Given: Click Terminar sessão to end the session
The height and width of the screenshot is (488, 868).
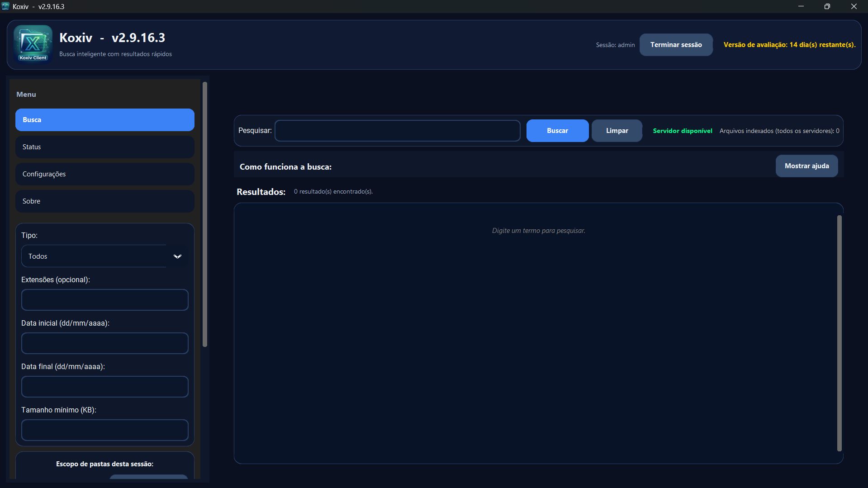Looking at the screenshot, I should click(676, 44).
